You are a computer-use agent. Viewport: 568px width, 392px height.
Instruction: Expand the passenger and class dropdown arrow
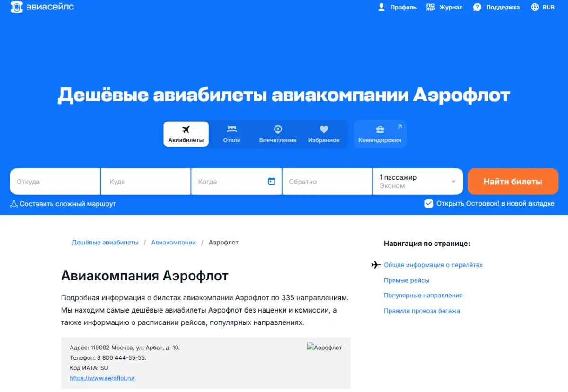pos(453,182)
